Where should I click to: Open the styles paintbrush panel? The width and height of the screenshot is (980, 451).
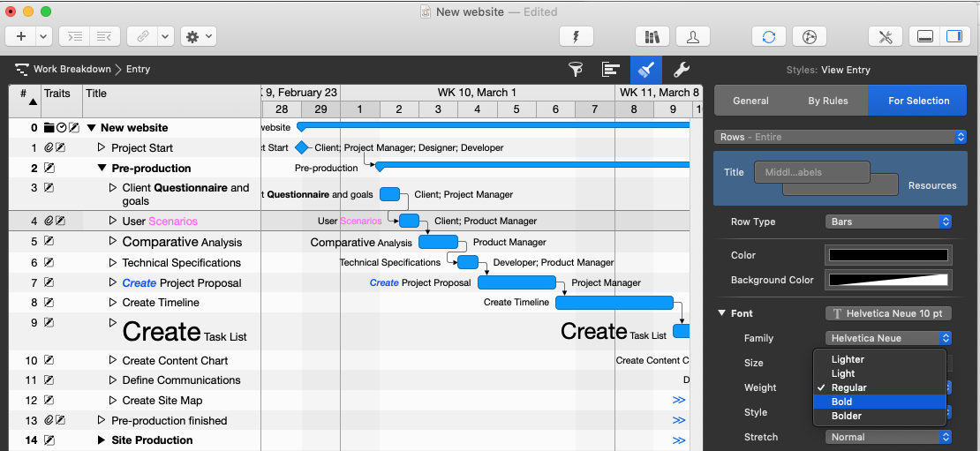coord(645,70)
